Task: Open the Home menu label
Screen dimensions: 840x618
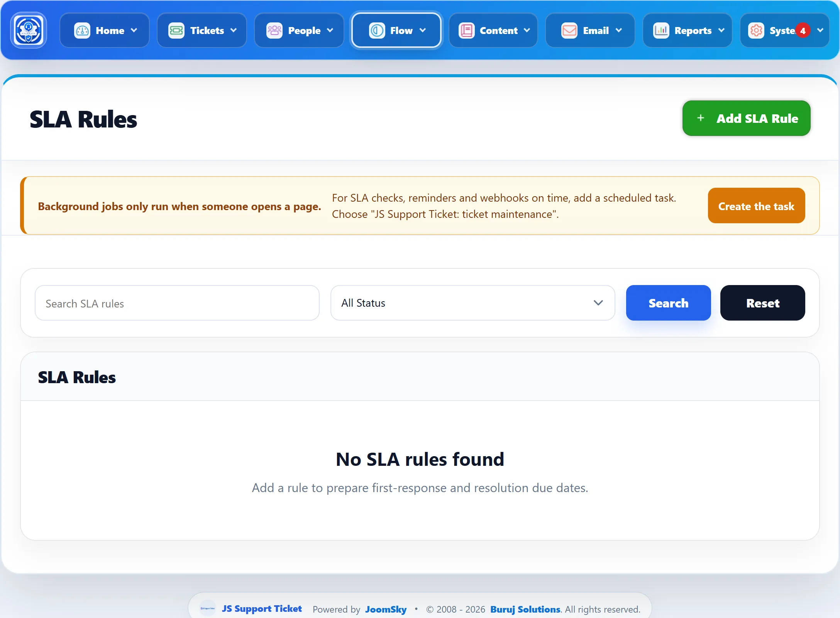Action: coord(110,31)
